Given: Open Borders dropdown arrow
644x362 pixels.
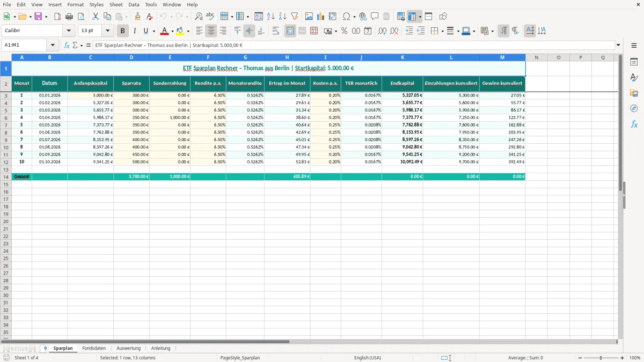Looking at the screenshot, I should (442, 31).
